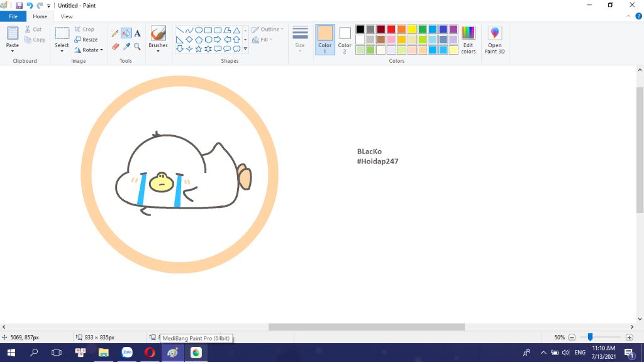Screen dimensions: 644x362
Task: Open Opera browser from taskbar
Action: click(150, 353)
